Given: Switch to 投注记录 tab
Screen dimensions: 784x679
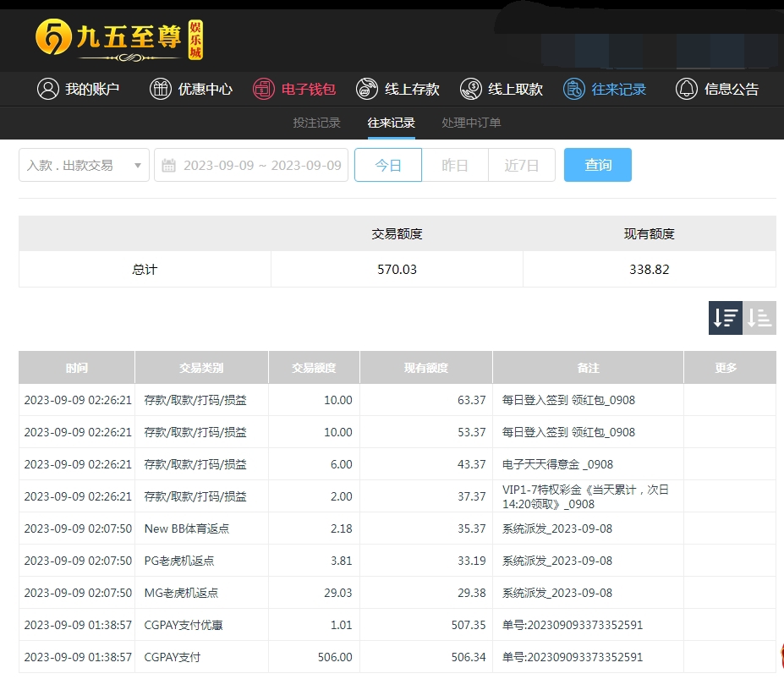Looking at the screenshot, I should [x=316, y=123].
